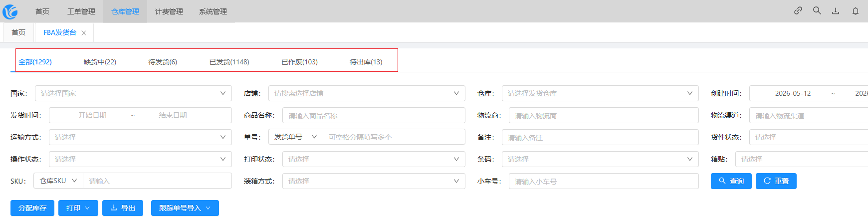
Task: Open the 工单管理 menu
Action: [x=81, y=11]
